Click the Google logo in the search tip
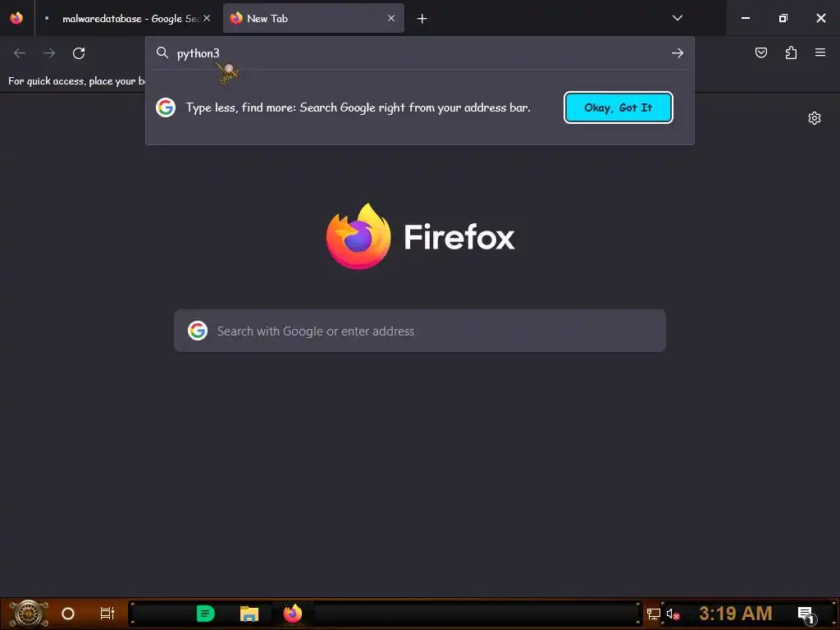The height and width of the screenshot is (630, 840). [x=166, y=107]
